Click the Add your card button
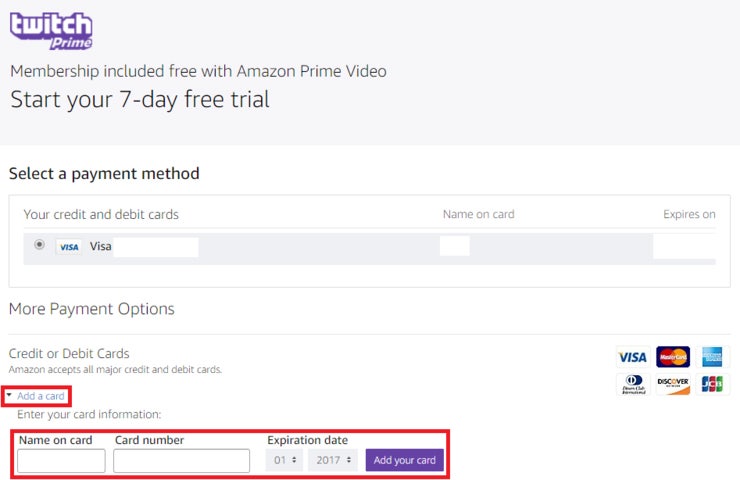The height and width of the screenshot is (480, 740). coord(404,460)
